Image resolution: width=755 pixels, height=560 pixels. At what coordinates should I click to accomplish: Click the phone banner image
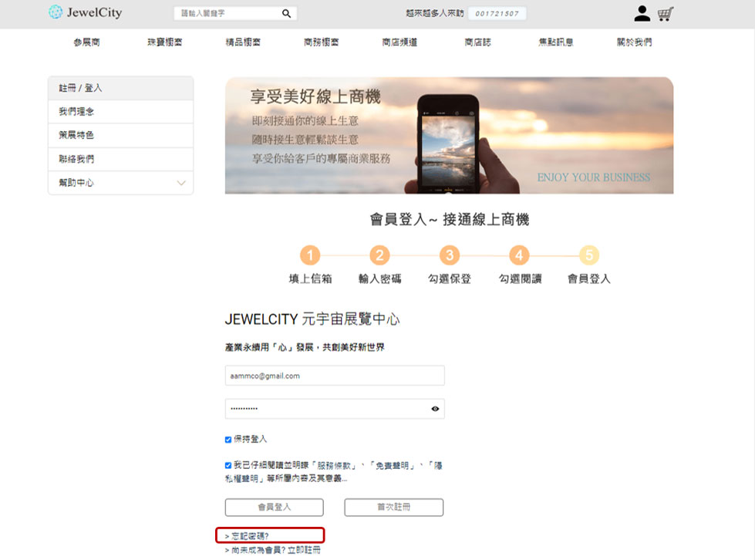(x=450, y=135)
